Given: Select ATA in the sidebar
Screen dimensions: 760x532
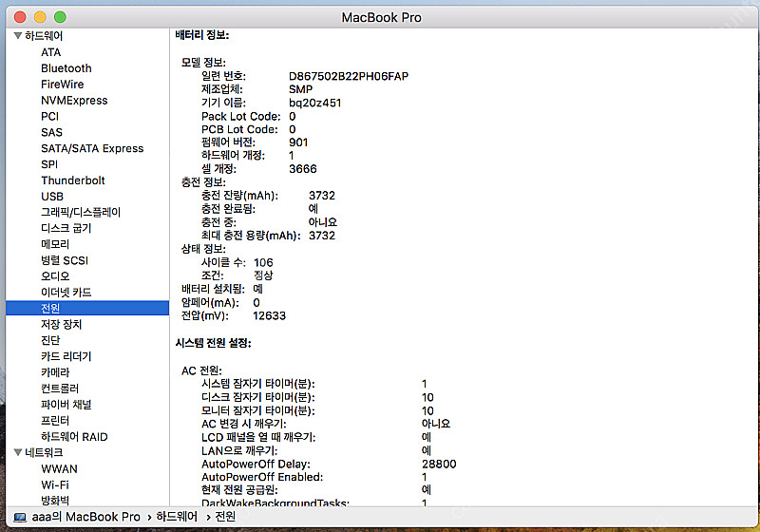Looking at the screenshot, I should tap(51, 52).
